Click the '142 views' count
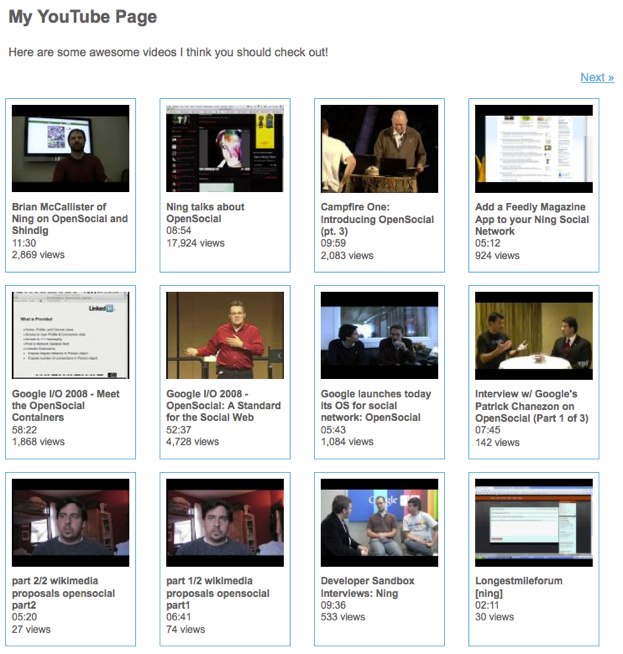This screenshot has height=654, width=623. point(497,442)
